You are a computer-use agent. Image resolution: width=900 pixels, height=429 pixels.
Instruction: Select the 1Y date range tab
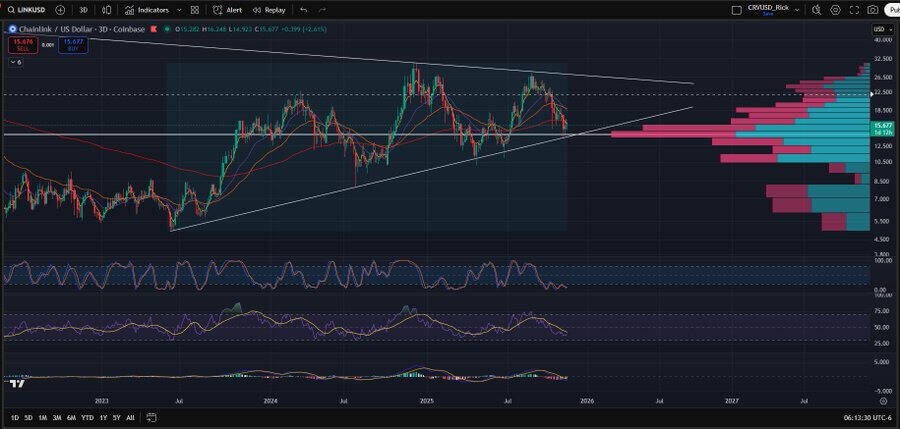pos(103,417)
